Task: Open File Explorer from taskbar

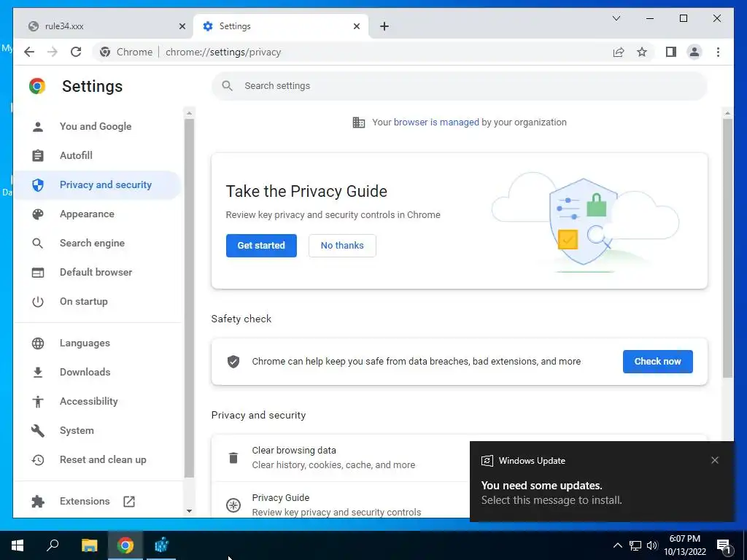Action: pyautogui.click(x=89, y=545)
